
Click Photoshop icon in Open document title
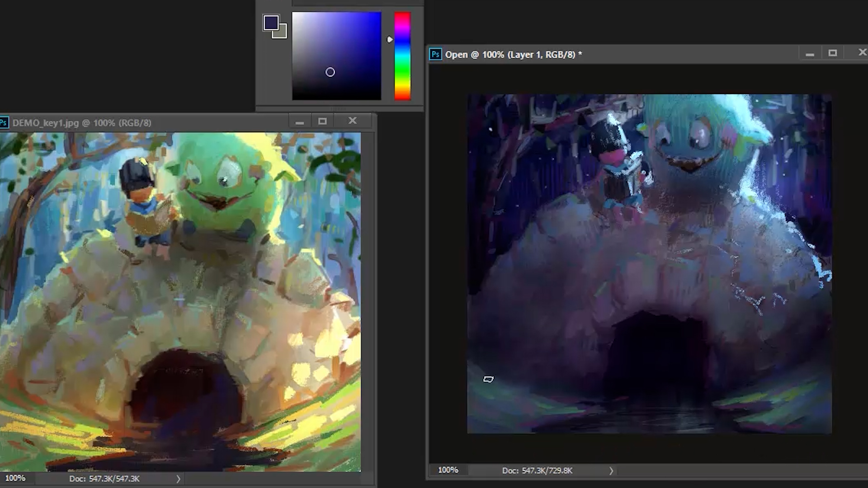point(435,55)
